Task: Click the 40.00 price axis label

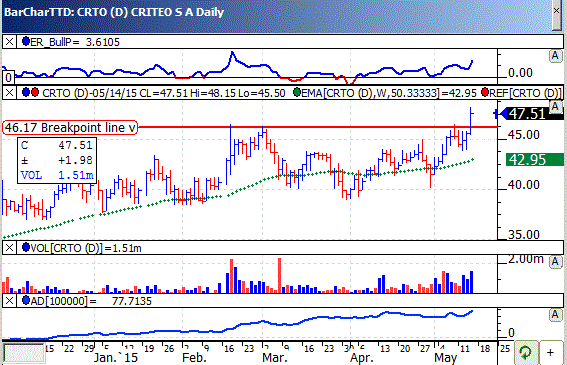Action: pyautogui.click(x=524, y=185)
